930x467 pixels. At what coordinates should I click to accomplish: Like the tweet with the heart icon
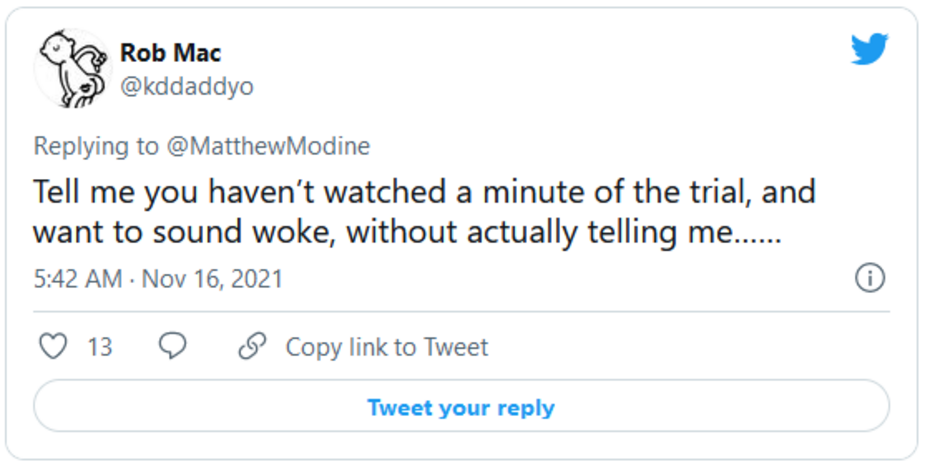coord(52,347)
